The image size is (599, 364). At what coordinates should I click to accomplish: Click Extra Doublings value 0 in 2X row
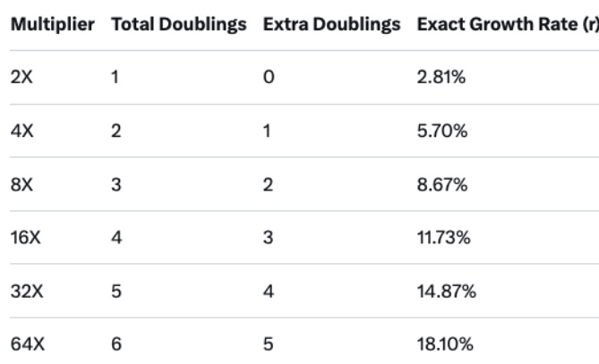pyautogui.click(x=268, y=77)
